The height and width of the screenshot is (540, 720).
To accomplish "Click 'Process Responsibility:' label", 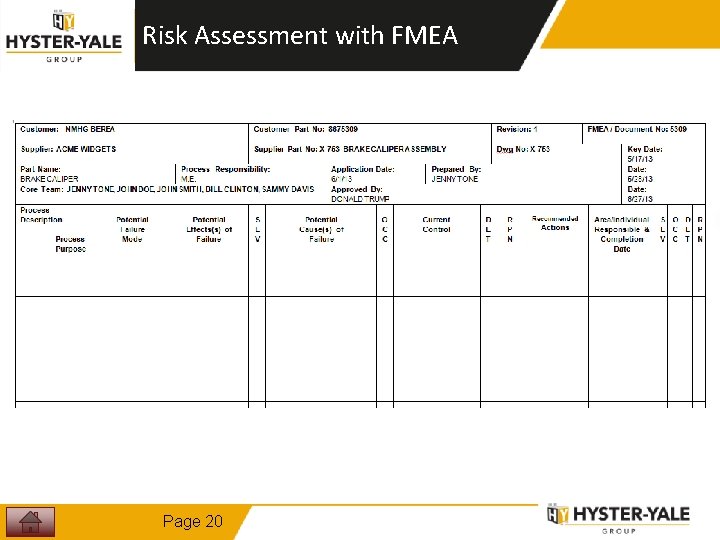I will [225, 169].
